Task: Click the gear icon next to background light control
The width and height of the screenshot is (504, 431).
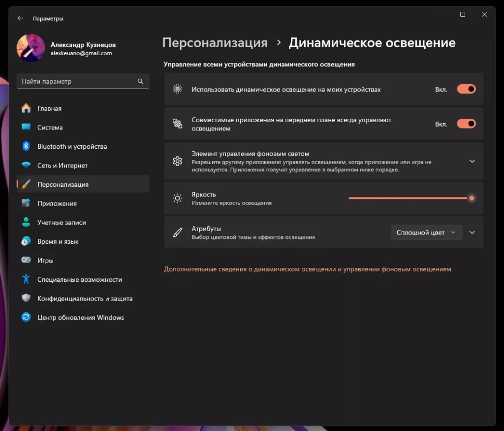Action: (x=177, y=161)
